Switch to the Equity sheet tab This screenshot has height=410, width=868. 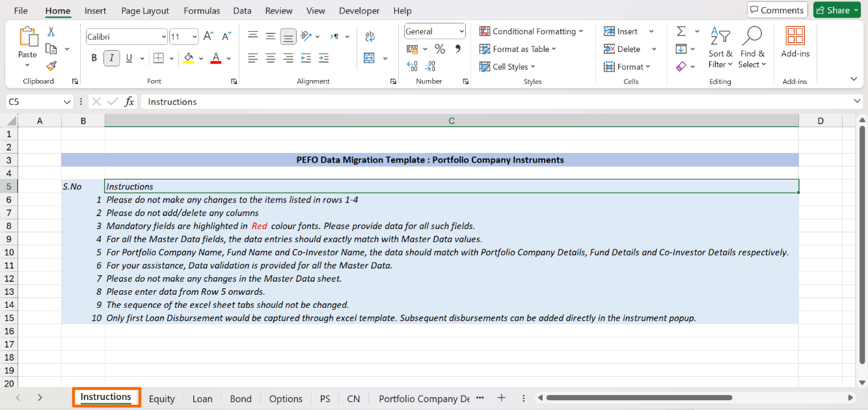(161, 398)
